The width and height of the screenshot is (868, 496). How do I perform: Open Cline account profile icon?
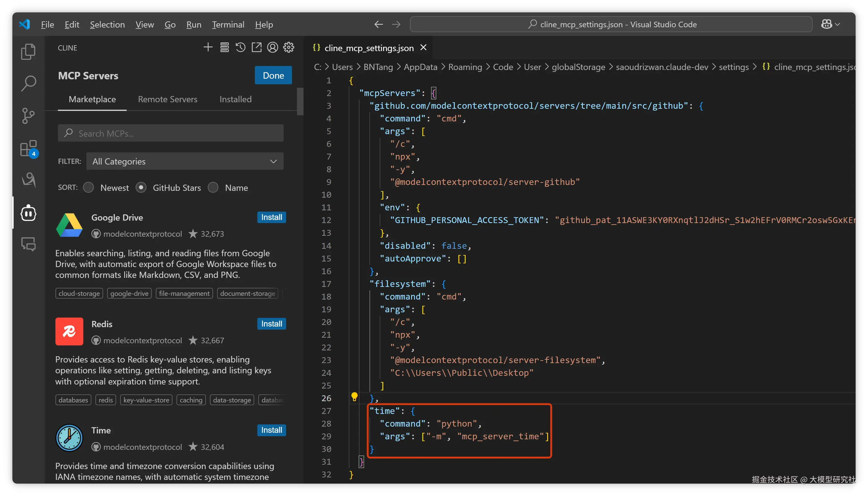tap(273, 47)
